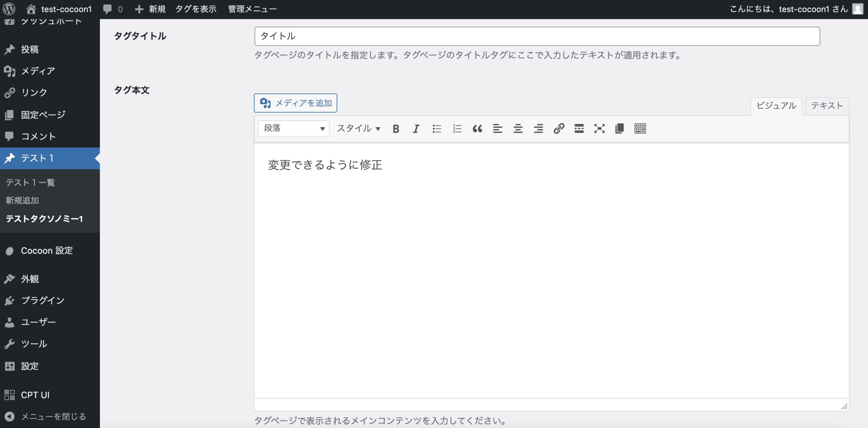Insert a bulleted list
The image size is (868, 428).
click(437, 129)
